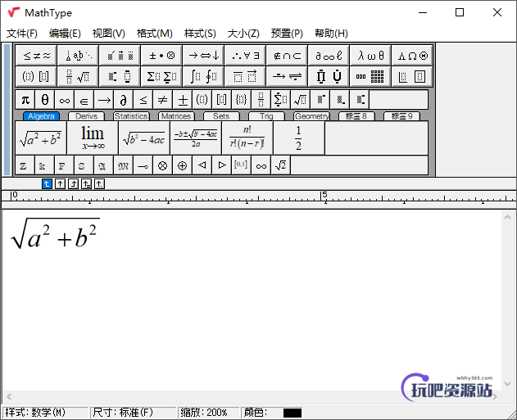The height and width of the screenshot is (420, 517).
Task: Insert right arrow from small bar
Action: coord(104,100)
